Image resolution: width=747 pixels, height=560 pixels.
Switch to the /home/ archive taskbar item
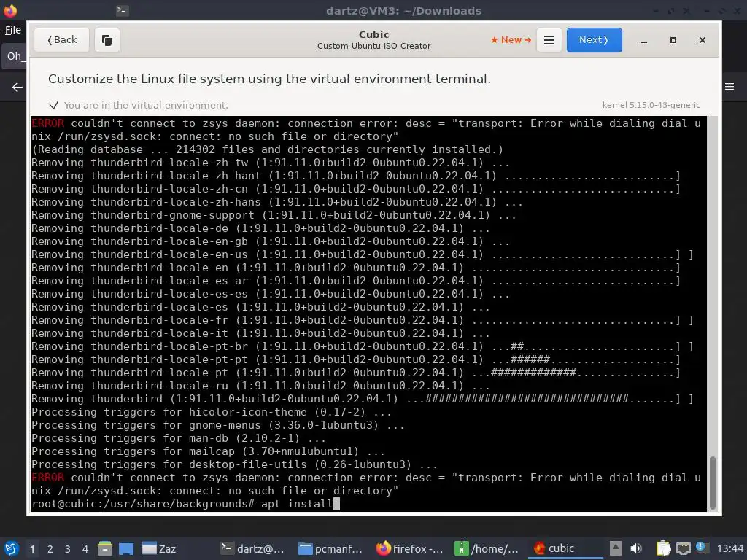pos(487,548)
